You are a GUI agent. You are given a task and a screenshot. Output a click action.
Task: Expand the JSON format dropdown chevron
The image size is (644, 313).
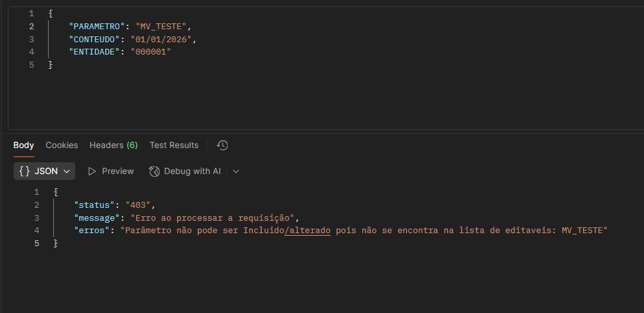click(x=67, y=171)
